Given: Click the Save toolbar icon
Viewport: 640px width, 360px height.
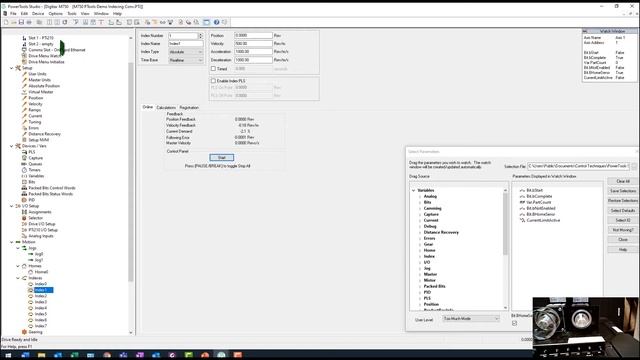Looking at the screenshot, I should [x=21, y=22].
